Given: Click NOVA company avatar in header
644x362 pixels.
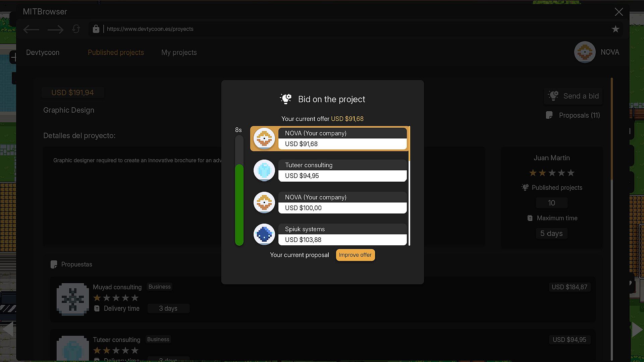Looking at the screenshot, I should (x=585, y=52).
